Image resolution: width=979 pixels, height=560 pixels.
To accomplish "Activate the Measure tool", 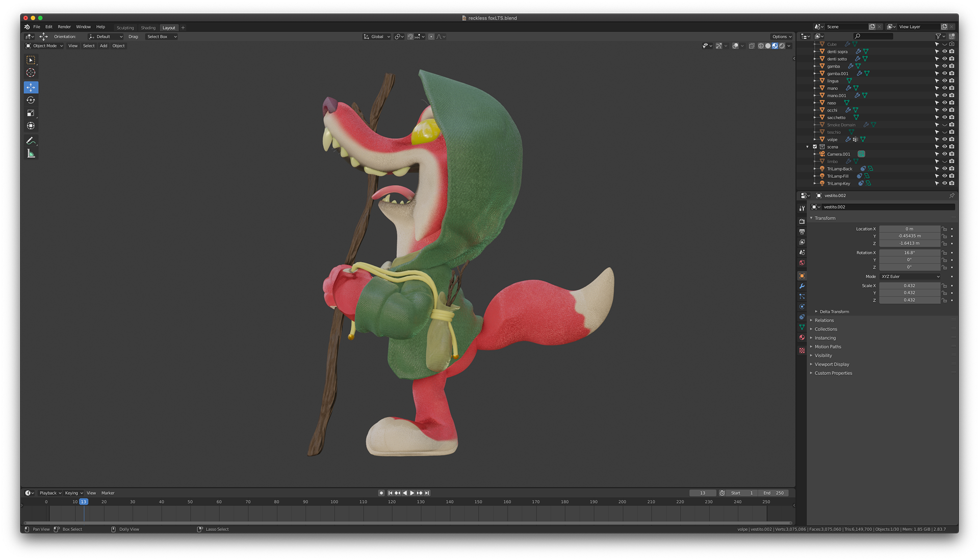I will point(31,154).
